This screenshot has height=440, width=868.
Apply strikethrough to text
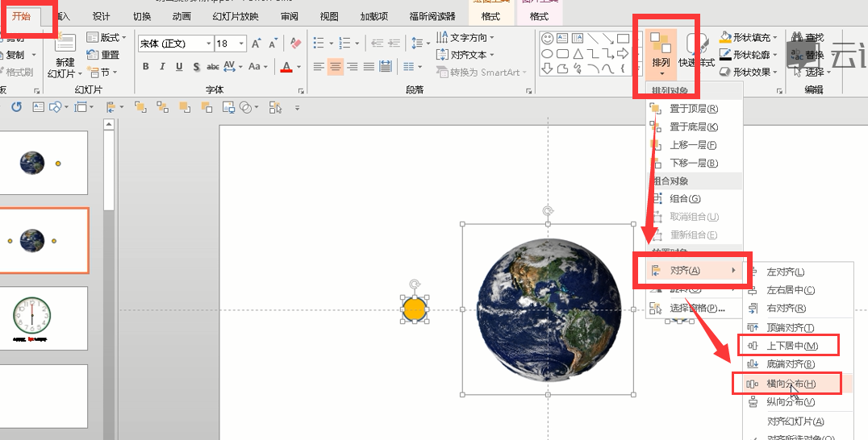[213, 67]
